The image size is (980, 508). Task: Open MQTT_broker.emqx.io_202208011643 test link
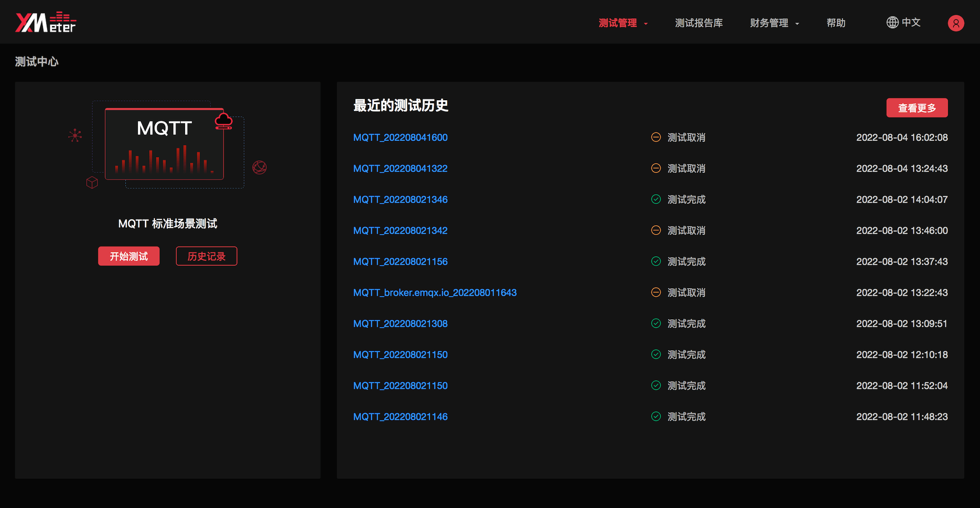(434, 292)
